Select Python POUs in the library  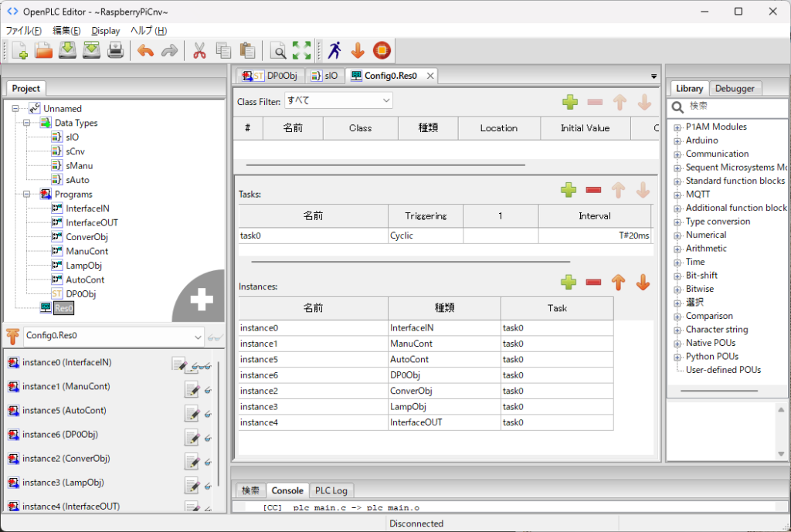click(x=711, y=357)
